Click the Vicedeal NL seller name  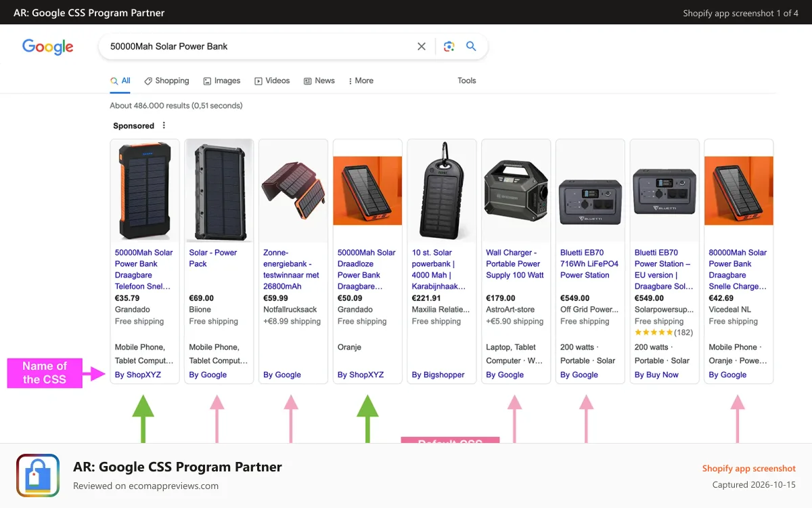(x=730, y=310)
